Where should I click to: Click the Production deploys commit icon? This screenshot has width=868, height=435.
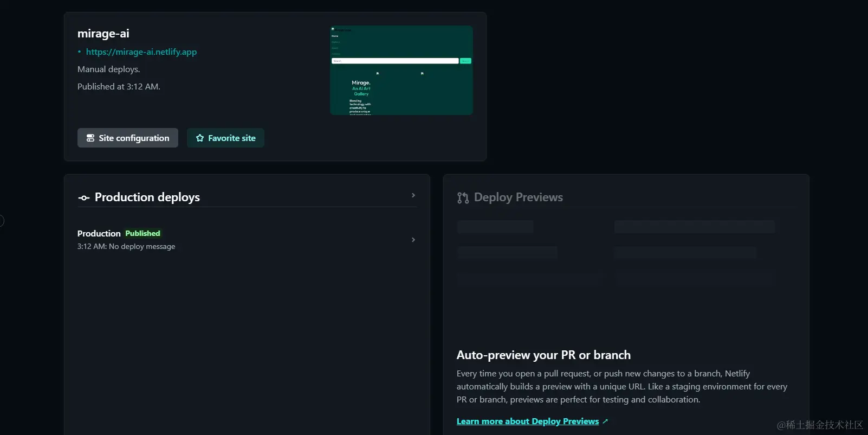tap(84, 198)
